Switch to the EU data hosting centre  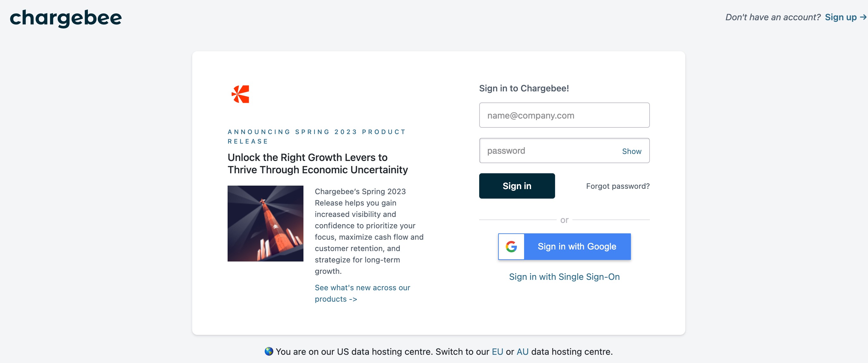[497, 352]
